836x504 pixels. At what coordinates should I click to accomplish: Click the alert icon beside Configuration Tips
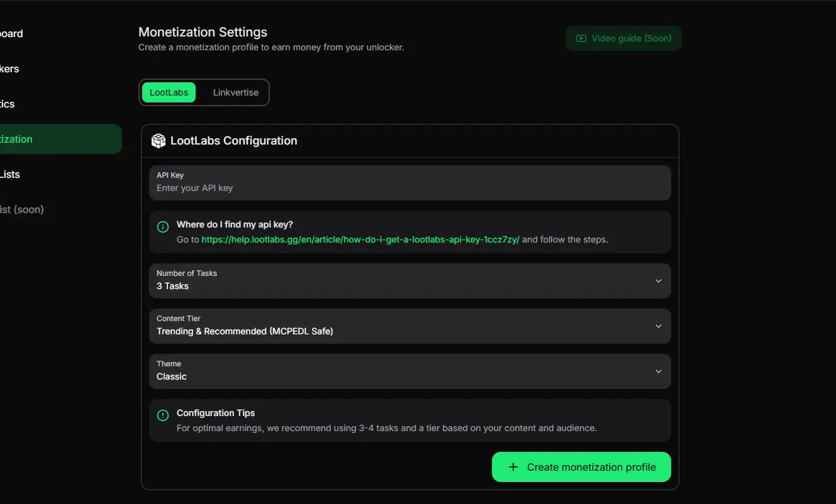tap(163, 415)
